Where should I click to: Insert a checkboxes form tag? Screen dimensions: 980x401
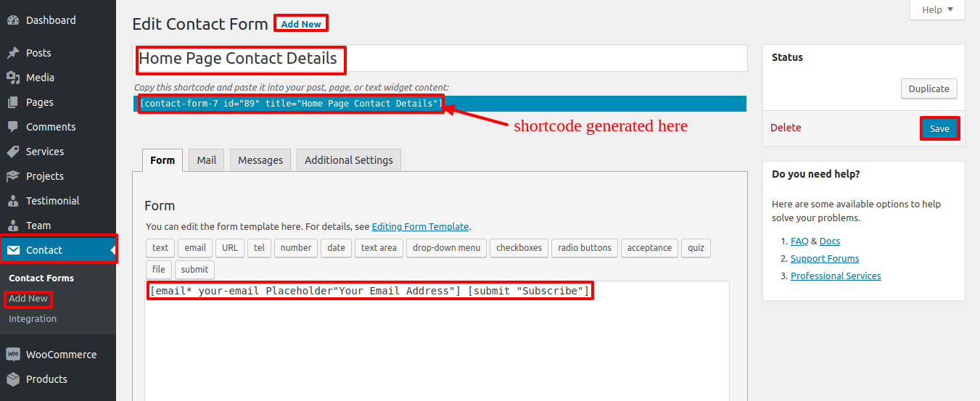[x=519, y=248]
